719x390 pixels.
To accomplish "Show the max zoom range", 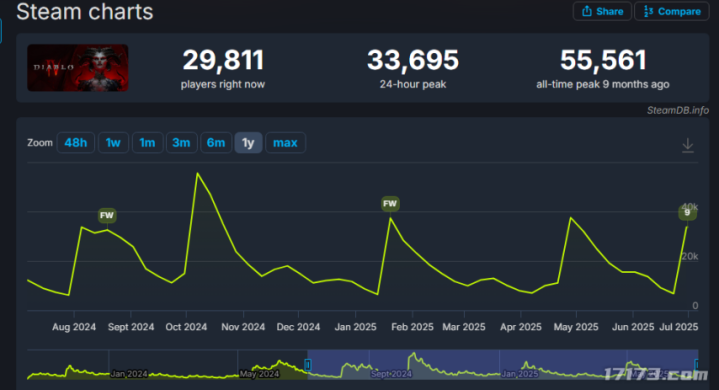I will click(x=285, y=143).
